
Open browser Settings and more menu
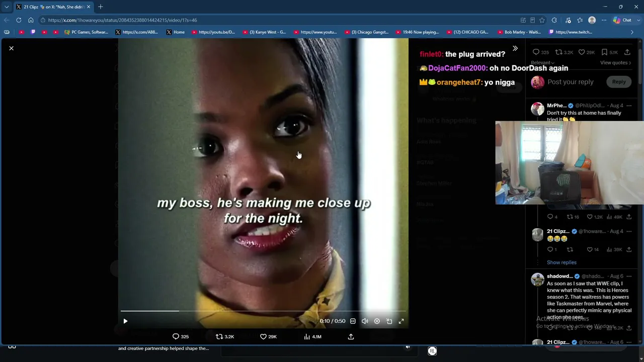[x=604, y=20]
